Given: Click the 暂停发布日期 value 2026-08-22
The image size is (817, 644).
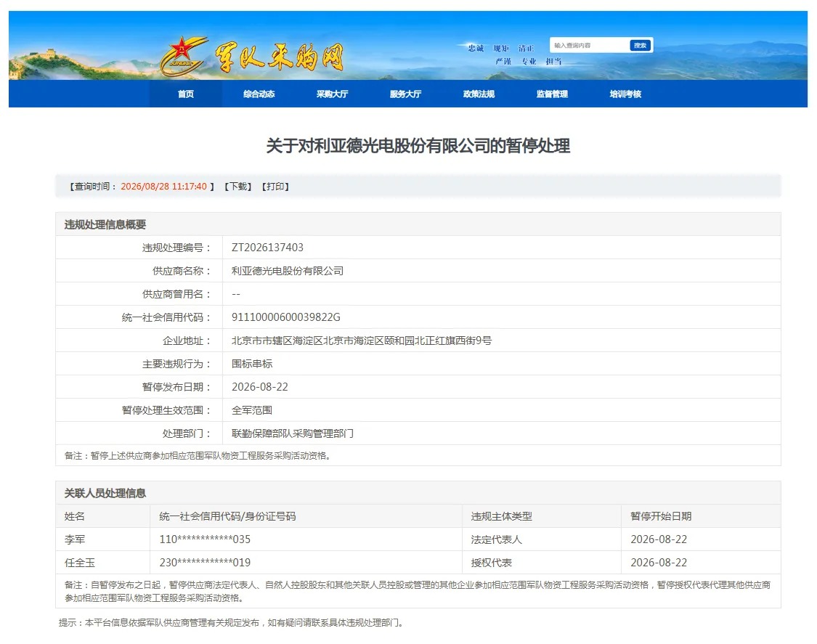Looking at the screenshot, I should pyautogui.click(x=259, y=387).
